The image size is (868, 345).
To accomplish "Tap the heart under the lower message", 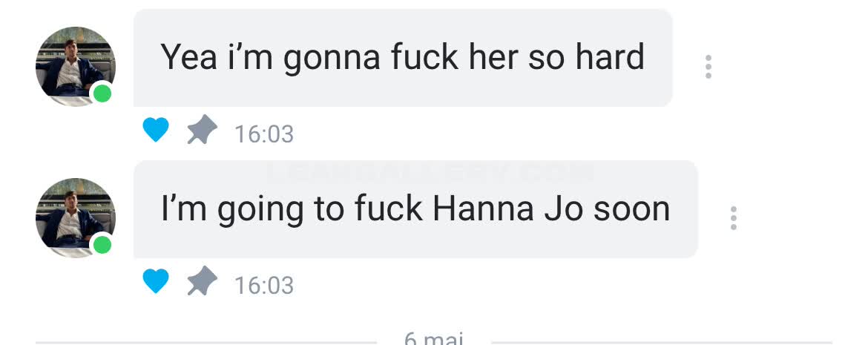I will pos(156,281).
